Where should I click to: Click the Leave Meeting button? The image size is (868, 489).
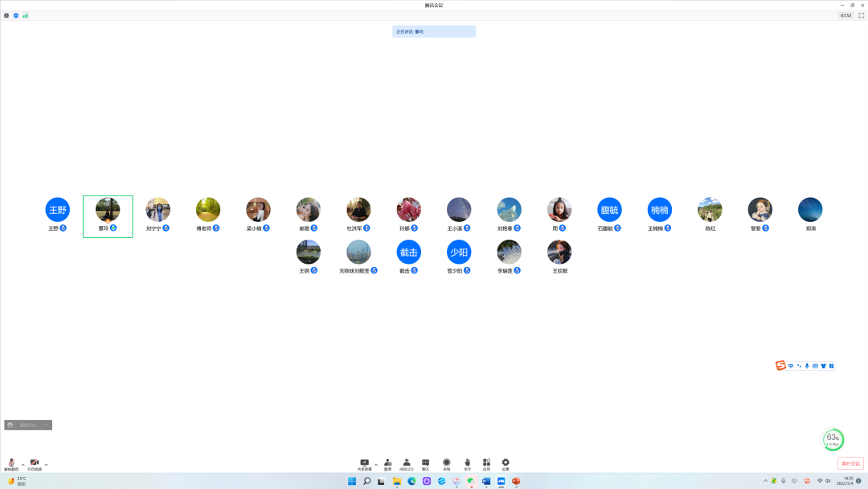[850, 463]
